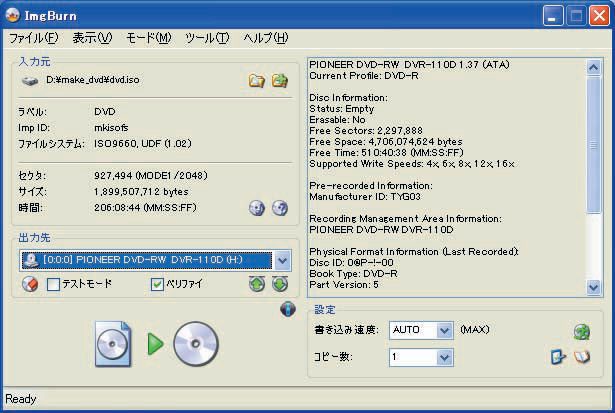Click the large blank disc icon
Image resolution: width=615 pixels, height=413 pixels.
coord(196,344)
